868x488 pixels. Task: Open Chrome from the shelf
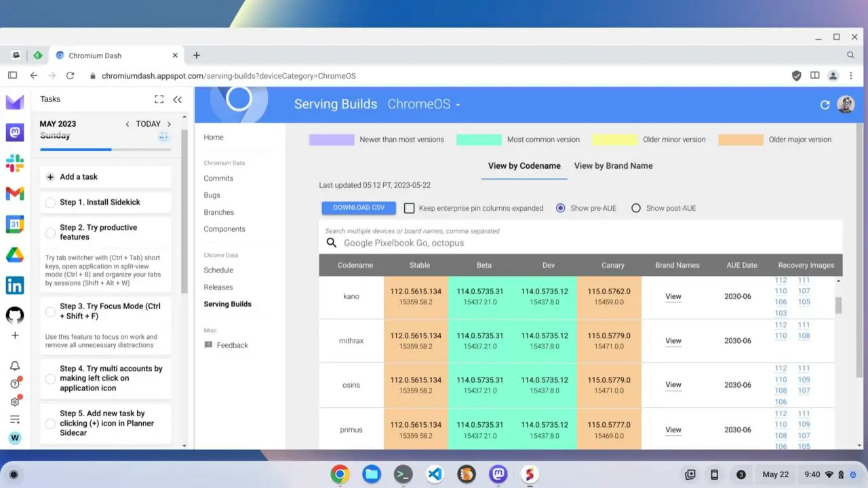[x=340, y=474]
